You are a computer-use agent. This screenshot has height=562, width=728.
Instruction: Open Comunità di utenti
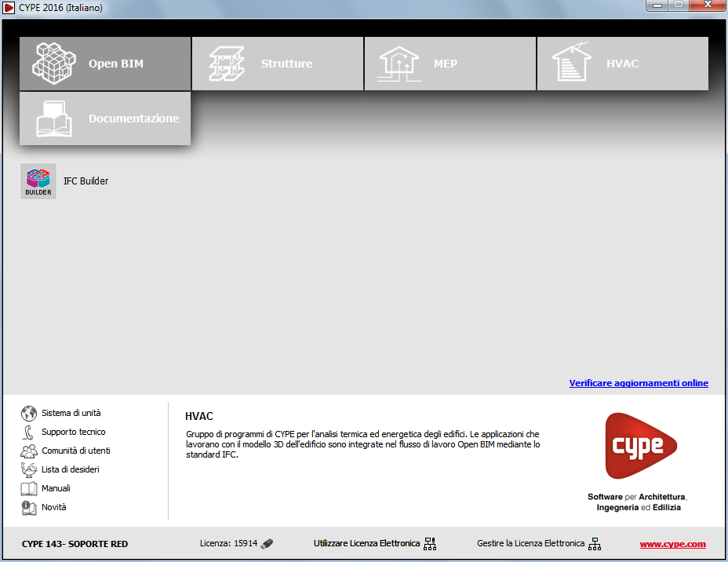tap(75, 451)
